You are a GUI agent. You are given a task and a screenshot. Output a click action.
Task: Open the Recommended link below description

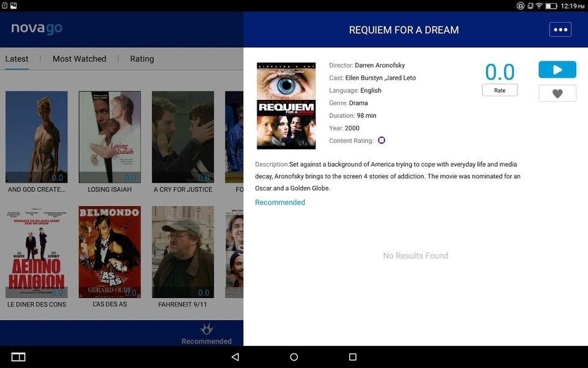coord(280,202)
